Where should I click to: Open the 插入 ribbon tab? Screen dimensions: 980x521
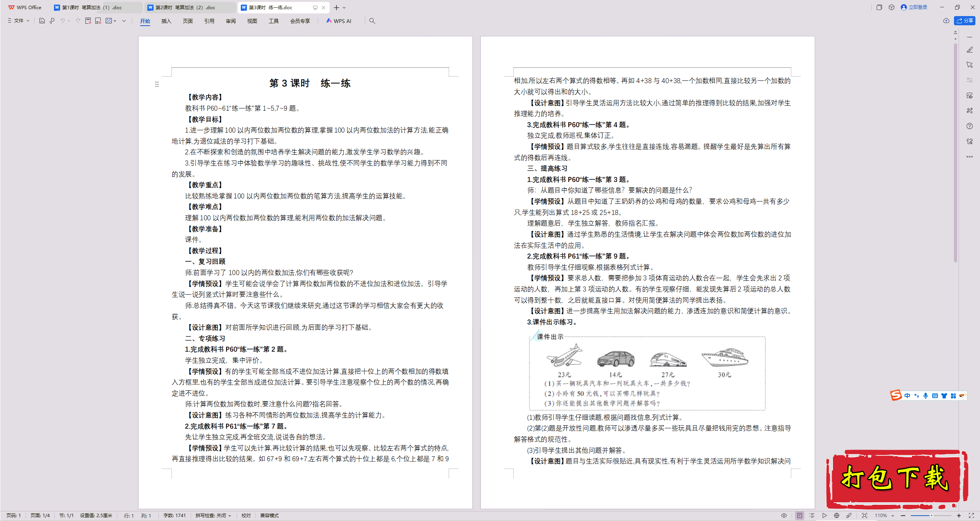166,21
